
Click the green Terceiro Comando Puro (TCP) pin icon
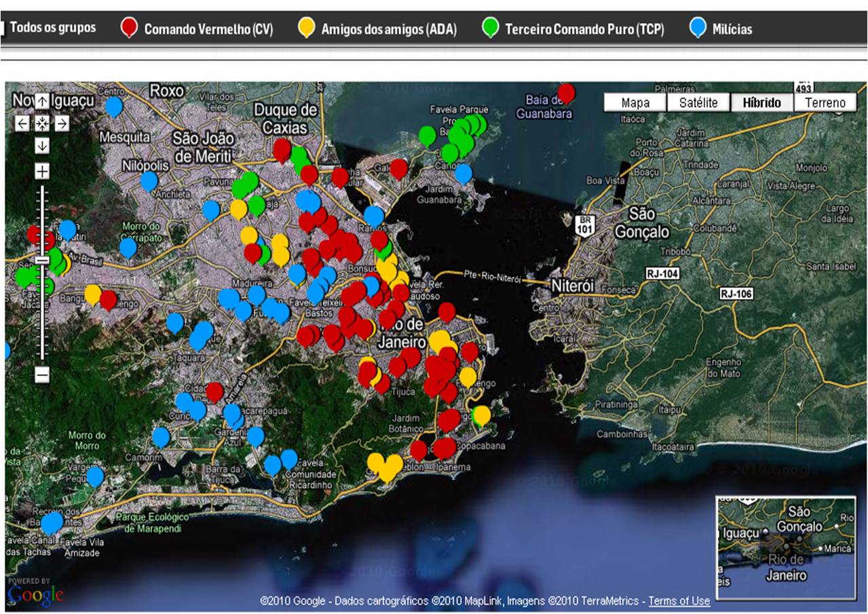pyautogui.click(x=490, y=25)
